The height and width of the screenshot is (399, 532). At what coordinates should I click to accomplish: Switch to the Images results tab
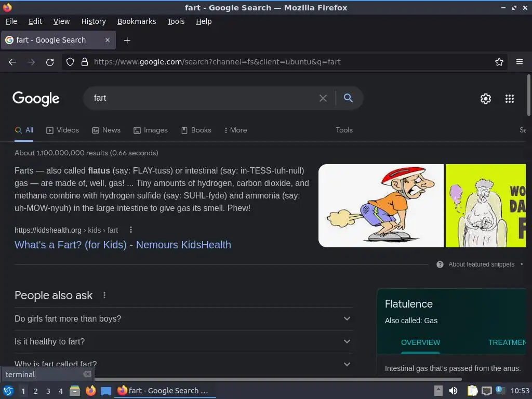pyautogui.click(x=151, y=130)
